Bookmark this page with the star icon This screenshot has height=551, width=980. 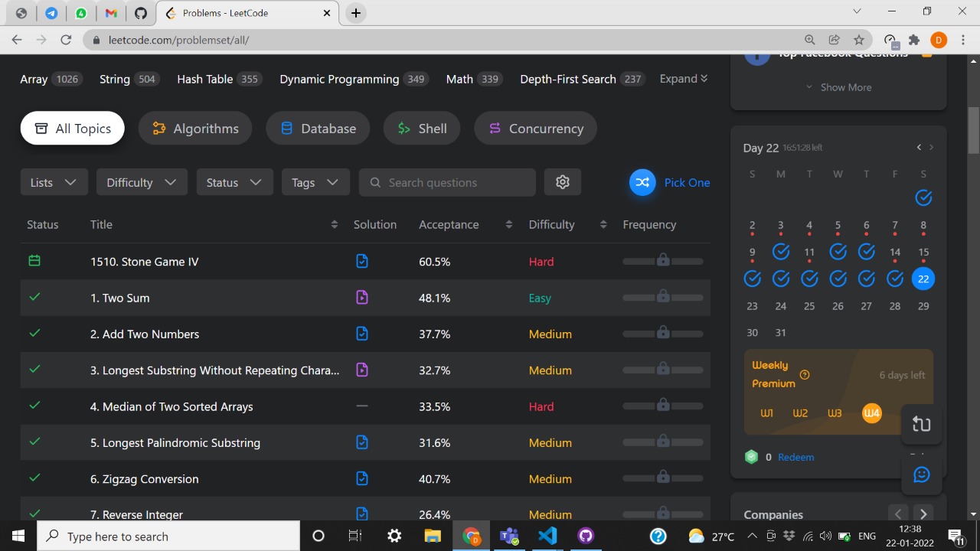pyautogui.click(x=859, y=40)
